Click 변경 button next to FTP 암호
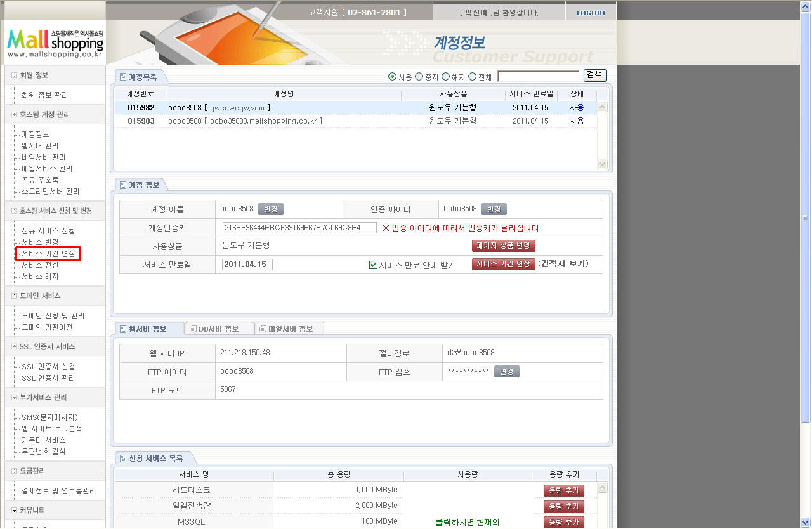 pyautogui.click(x=506, y=372)
